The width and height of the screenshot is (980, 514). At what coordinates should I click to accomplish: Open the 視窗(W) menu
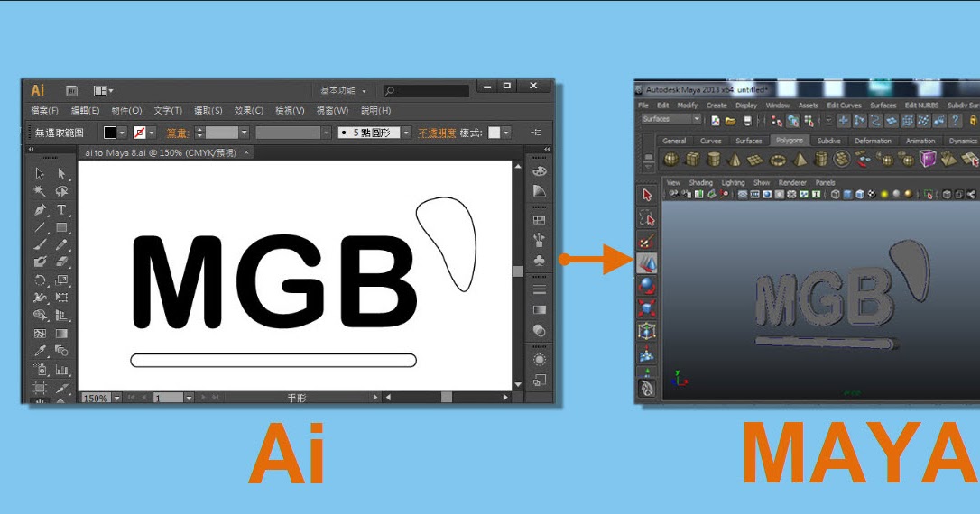coord(332,111)
